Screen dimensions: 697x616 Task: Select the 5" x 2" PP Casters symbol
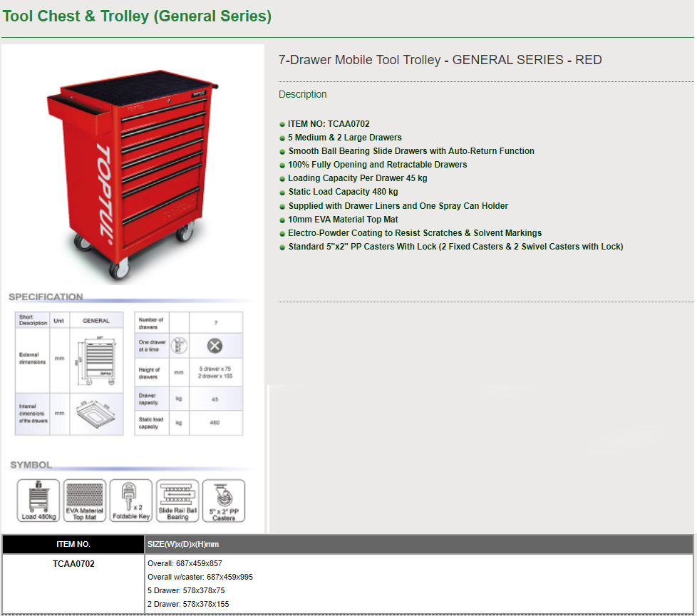tap(224, 500)
